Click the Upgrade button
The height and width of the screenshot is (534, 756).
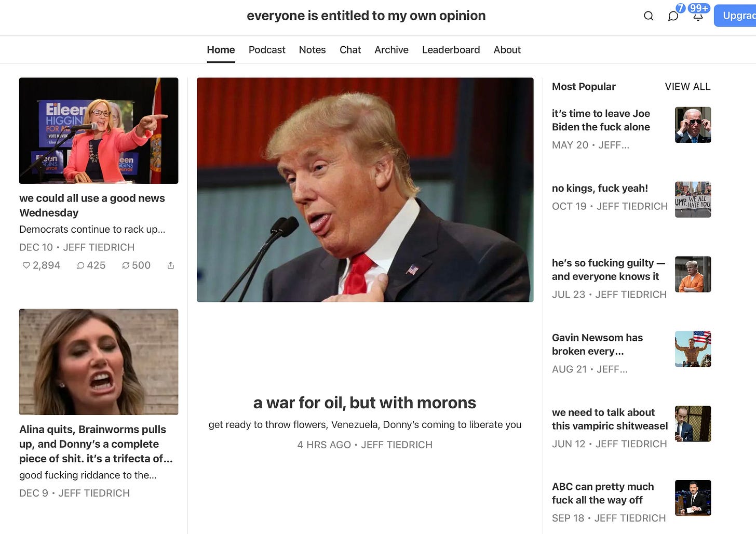(735, 16)
